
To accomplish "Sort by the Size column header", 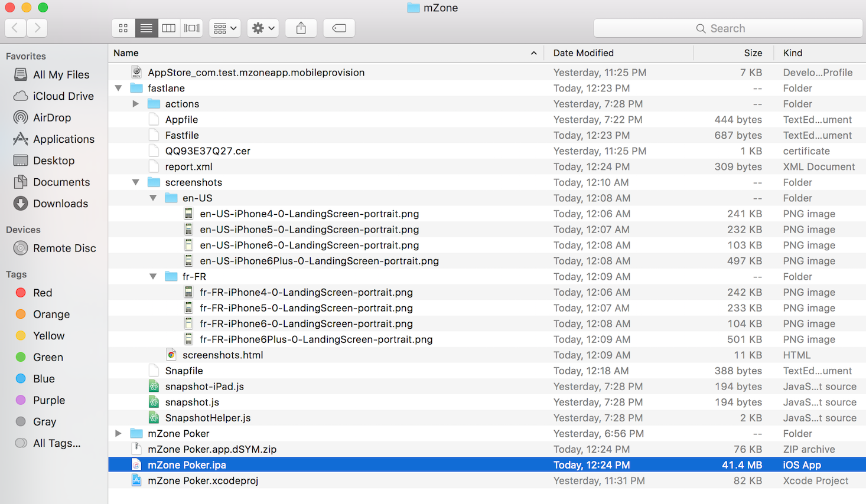I will tap(753, 53).
